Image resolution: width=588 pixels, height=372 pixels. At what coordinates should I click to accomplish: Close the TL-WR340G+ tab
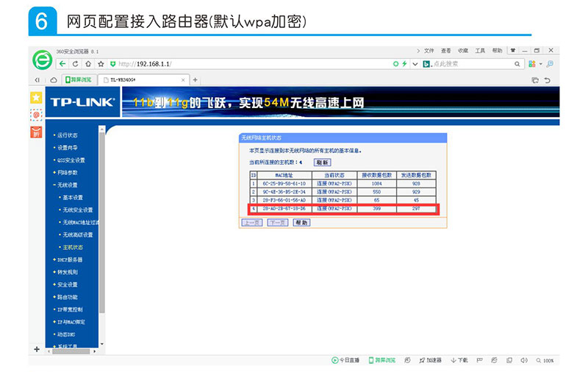(183, 80)
